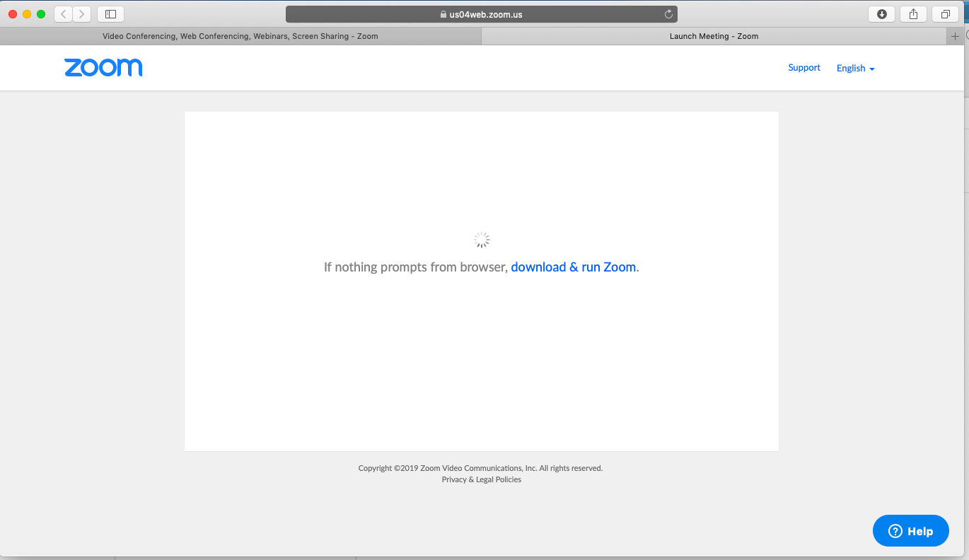
Task: Expand the English language dropdown
Action: click(855, 69)
